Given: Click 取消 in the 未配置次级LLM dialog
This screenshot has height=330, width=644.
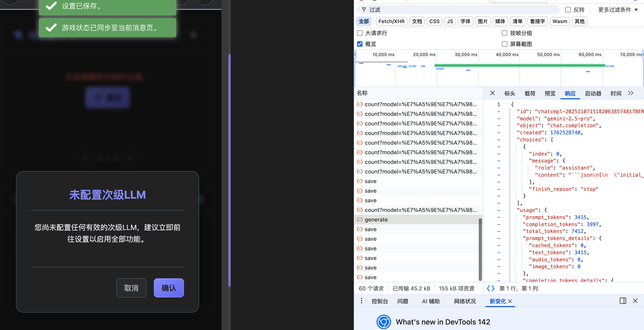Looking at the screenshot, I should [131, 288].
